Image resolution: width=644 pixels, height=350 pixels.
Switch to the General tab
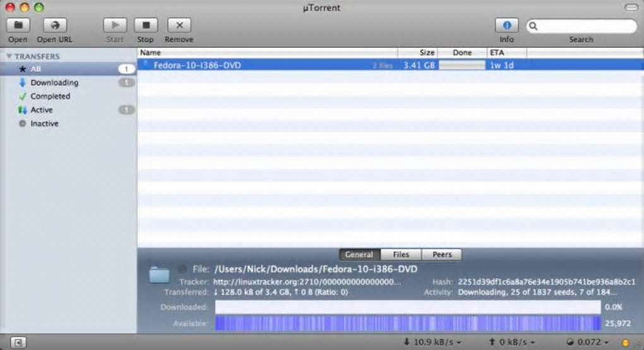359,254
